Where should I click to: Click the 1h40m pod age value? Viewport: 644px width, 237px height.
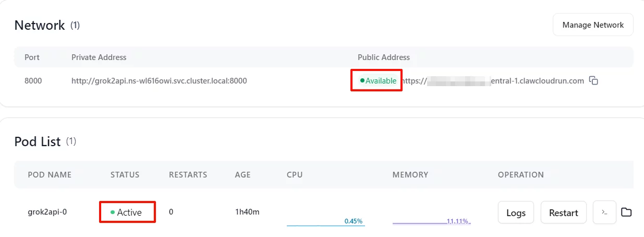[x=247, y=212]
